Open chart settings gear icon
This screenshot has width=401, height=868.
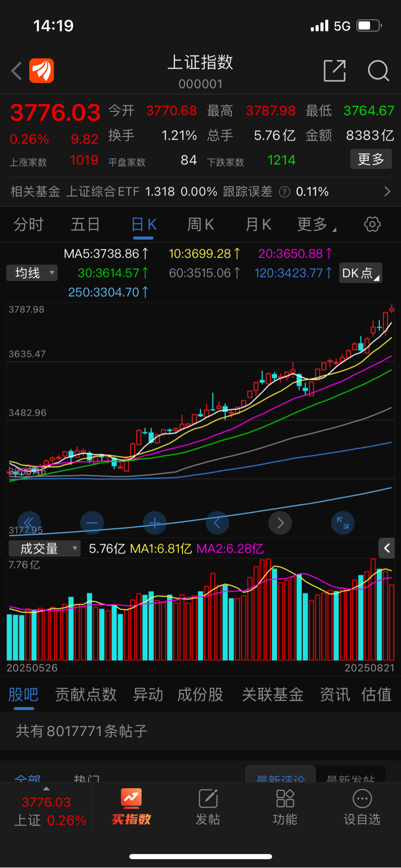click(x=372, y=224)
